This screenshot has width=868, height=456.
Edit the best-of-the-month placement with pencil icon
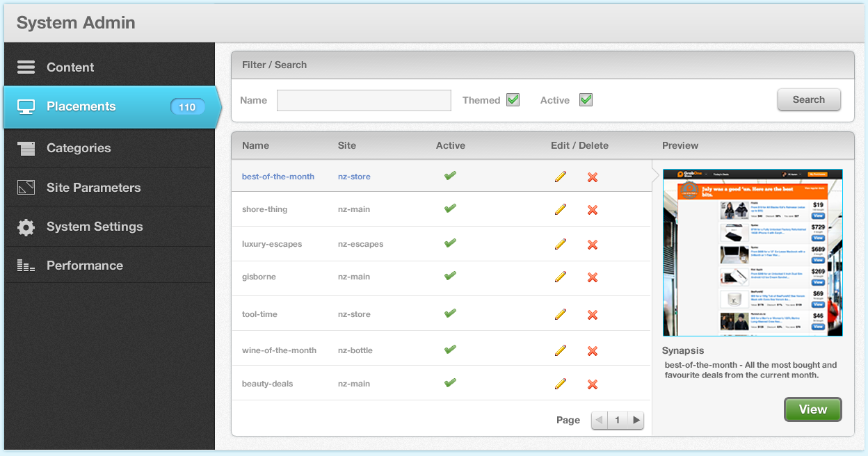pyautogui.click(x=561, y=177)
